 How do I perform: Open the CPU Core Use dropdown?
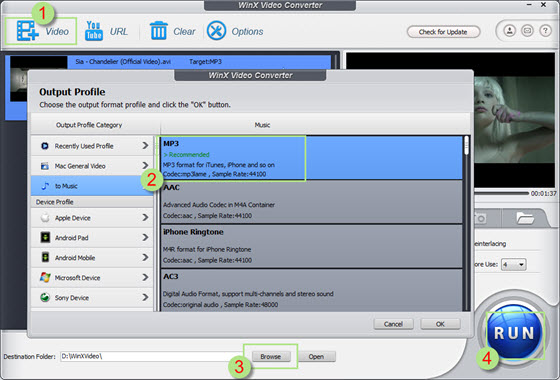click(x=514, y=265)
